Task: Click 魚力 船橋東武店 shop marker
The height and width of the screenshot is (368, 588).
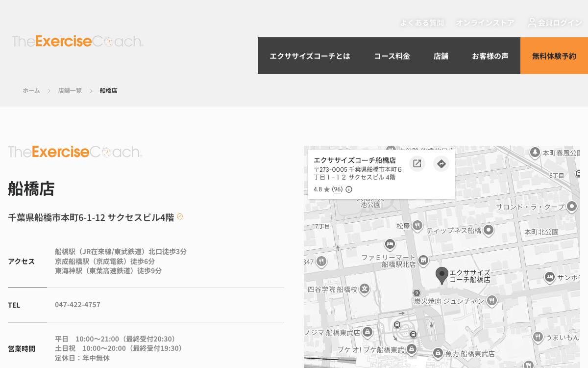Action: point(438,353)
